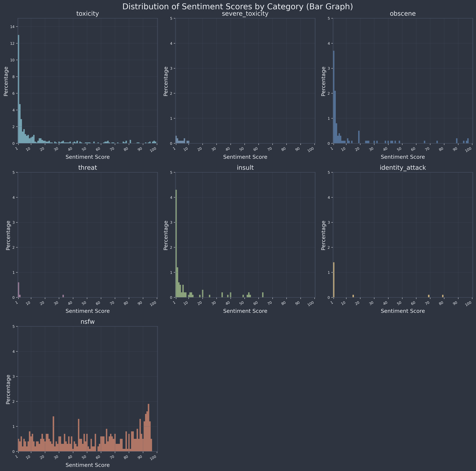Click the 'toxicity' subplot title

[87, 14]
